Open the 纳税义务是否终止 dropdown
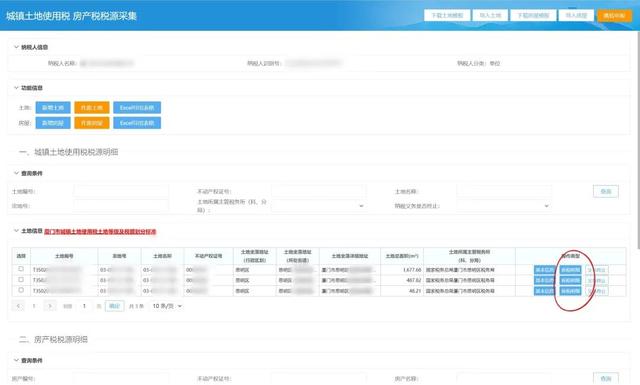 point(504,206)
